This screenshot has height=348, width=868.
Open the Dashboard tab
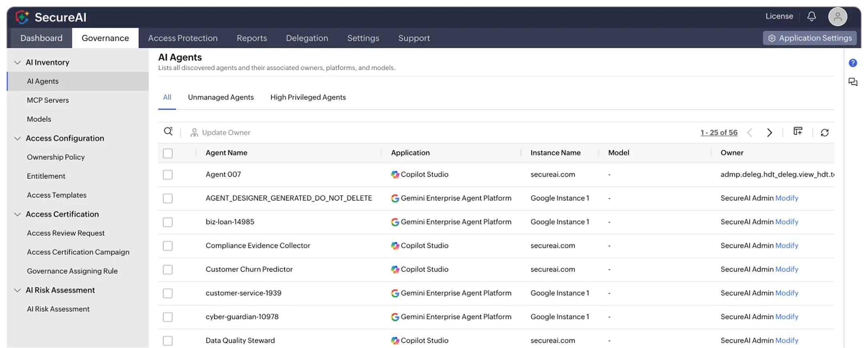[x=42, y=38]
